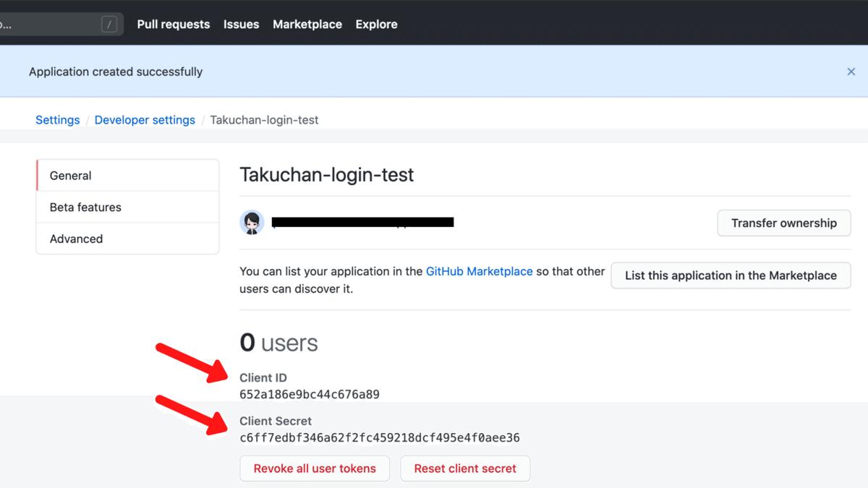This screenshot has height=488, width=868.
Task: Open Pull requests in top navigation
Action: (174, 24)
